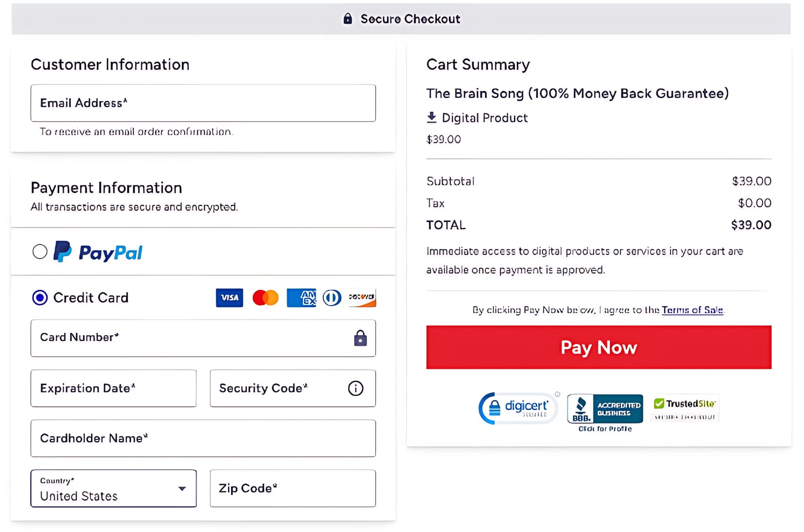Image resolution: width=804 pixels, height=532 pixels.
Task: Click the Diners Club card icon
Action: click(x=332, y=298)
